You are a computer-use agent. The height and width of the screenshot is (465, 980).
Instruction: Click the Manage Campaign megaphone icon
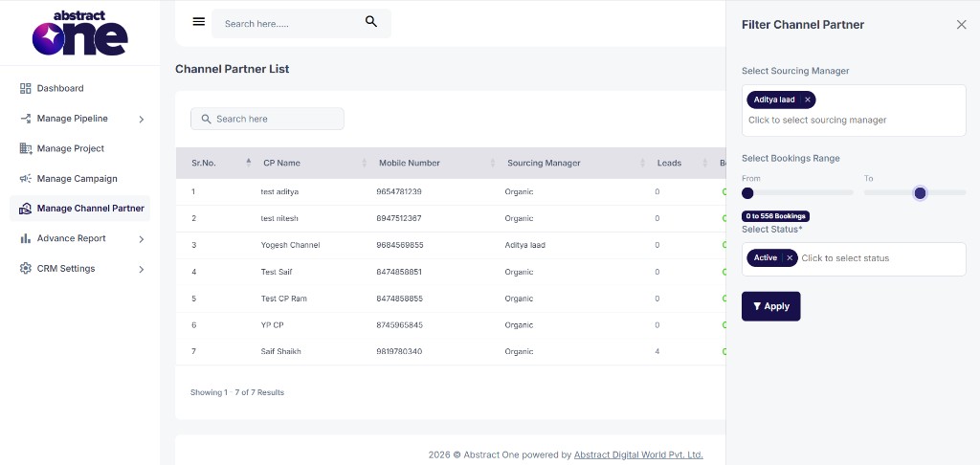(x=26, y=178)
